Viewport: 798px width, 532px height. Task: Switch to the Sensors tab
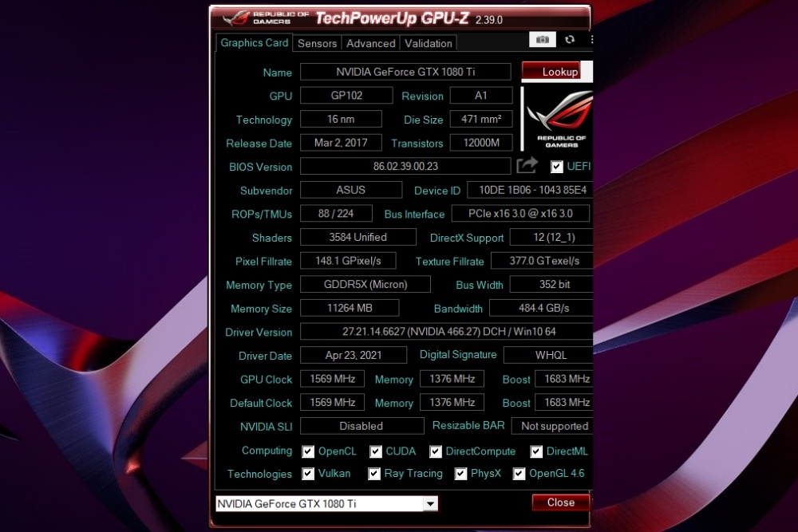317,43
